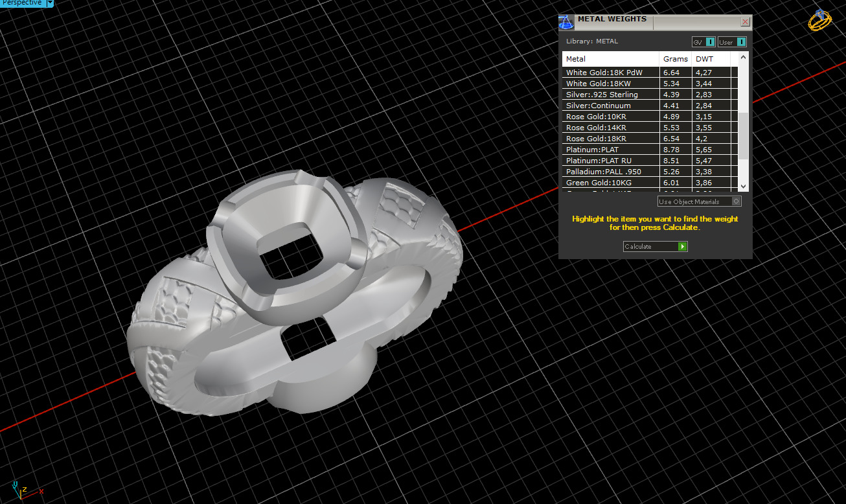Enable Use Object Materials option
Image resolution: width=846 pixels, height=504 pixels.
point(700,201)
